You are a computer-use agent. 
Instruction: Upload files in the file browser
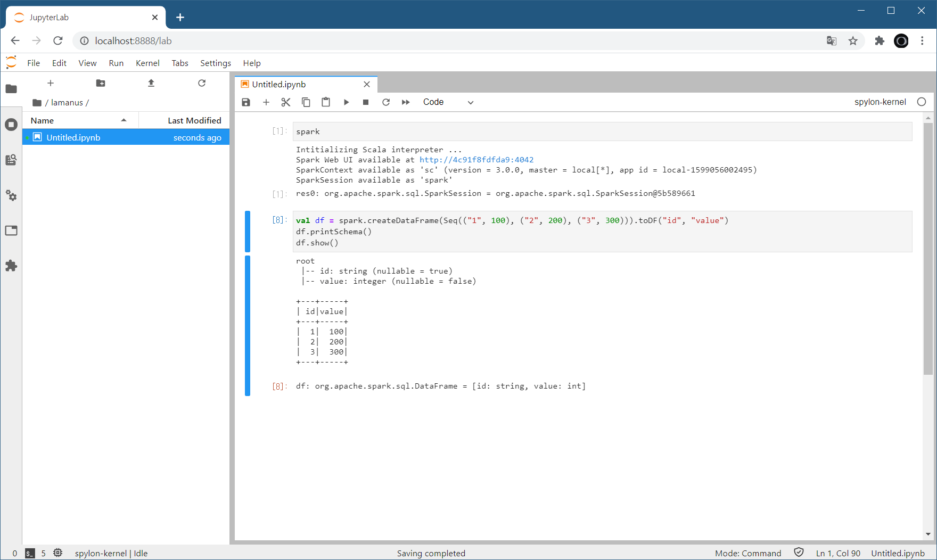click(151, 83)
